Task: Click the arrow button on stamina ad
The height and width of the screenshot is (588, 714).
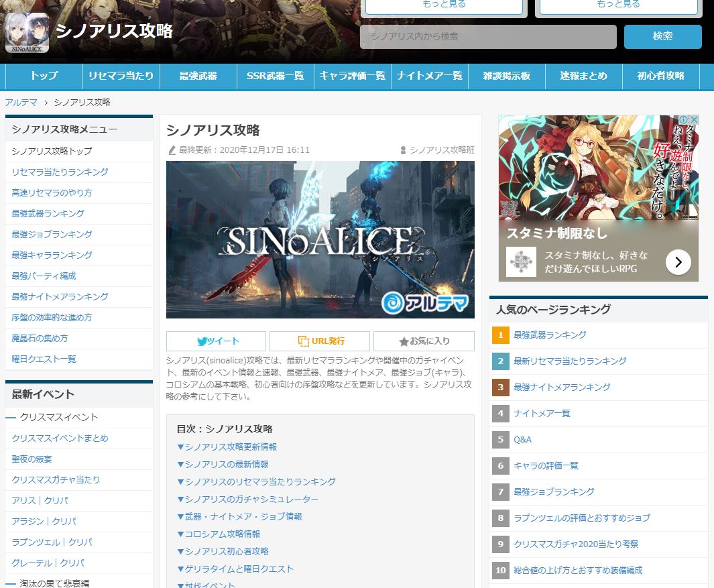Action: (x=678, y=262)
